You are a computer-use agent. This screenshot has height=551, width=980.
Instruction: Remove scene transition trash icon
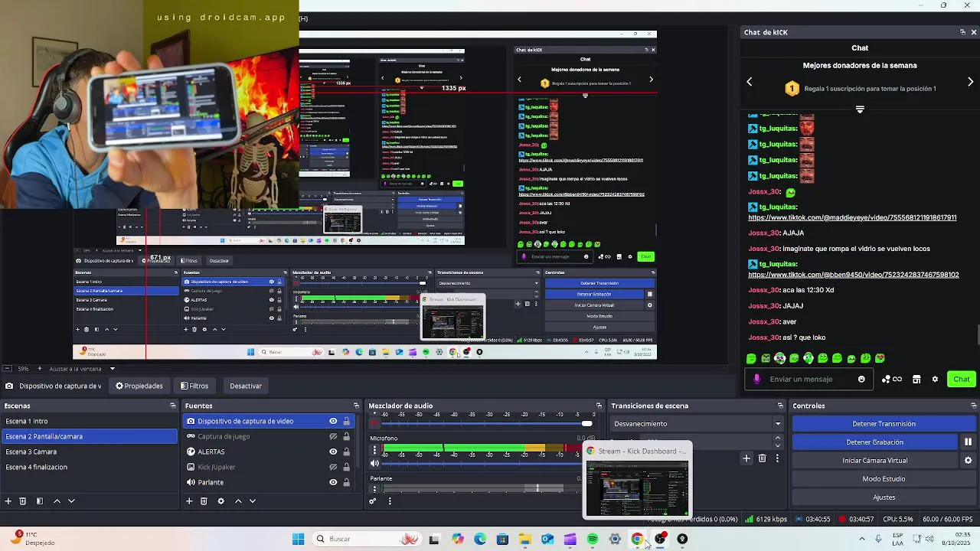click(762, 458)
